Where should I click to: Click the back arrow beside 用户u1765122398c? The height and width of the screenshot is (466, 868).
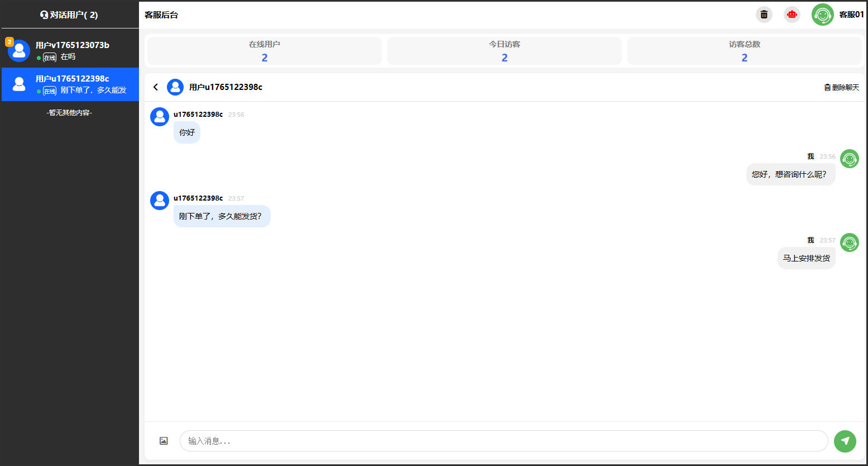pos(156,87)
